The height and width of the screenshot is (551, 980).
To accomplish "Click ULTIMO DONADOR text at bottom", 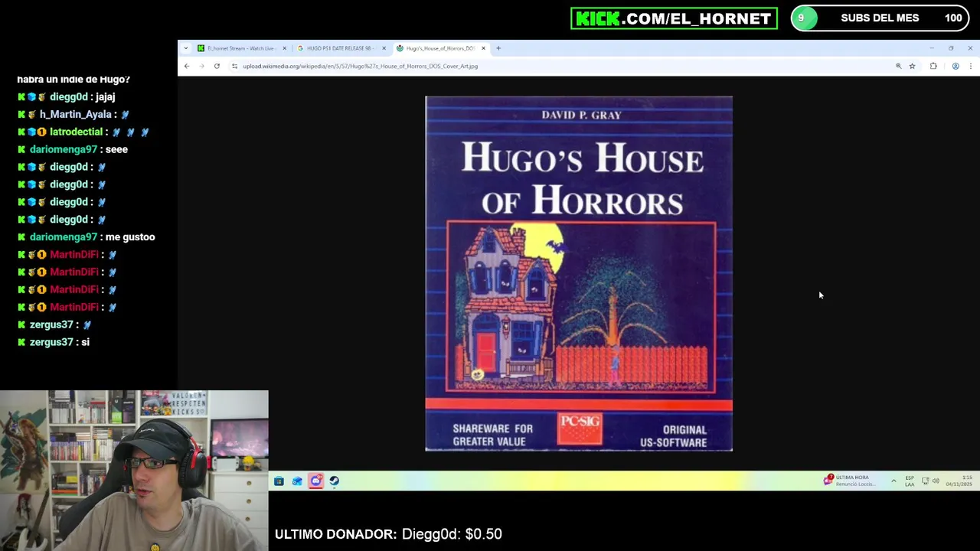I will (x=335, y=534).
